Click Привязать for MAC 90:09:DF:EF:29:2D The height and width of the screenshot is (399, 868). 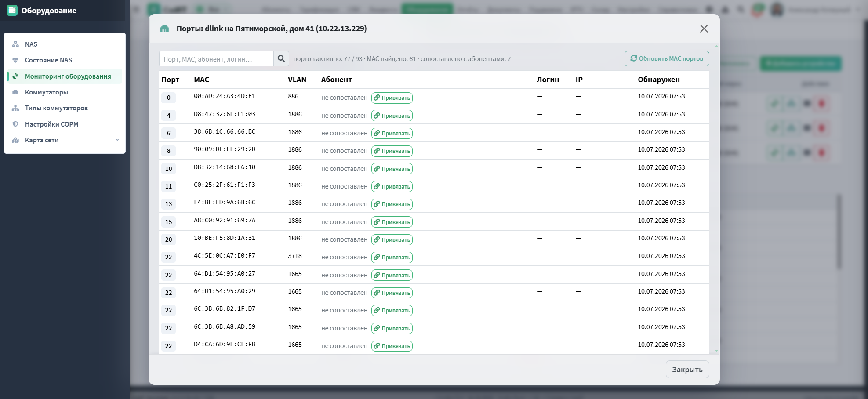coord(392,151)
